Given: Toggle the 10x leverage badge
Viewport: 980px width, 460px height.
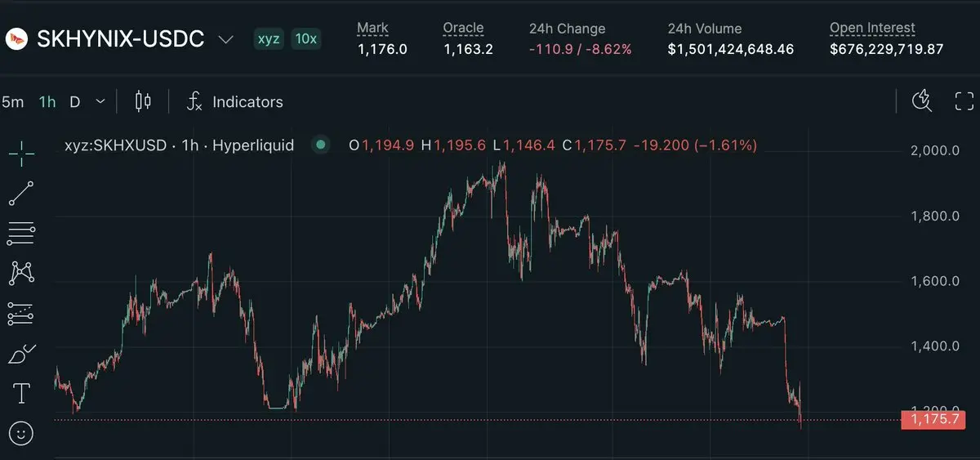Looking at the screenshot, I should pyautogui.click(x=305, y=38).
